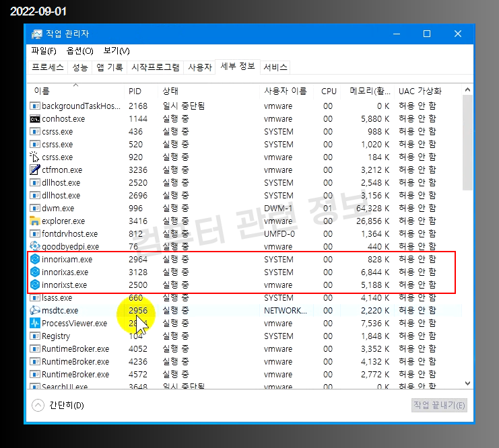Image resolution: width=499 pixels, height=448 pixels.
Task: Click the 작업 끝내기(E) button
Action: 439,405
